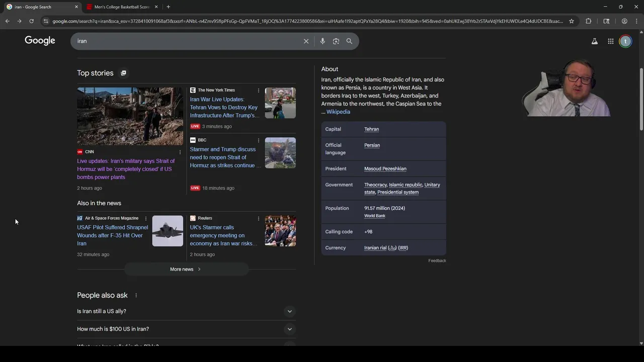
Task: Switch to the 'iran - Google Search' tab
Action: [x=41, y=7]
